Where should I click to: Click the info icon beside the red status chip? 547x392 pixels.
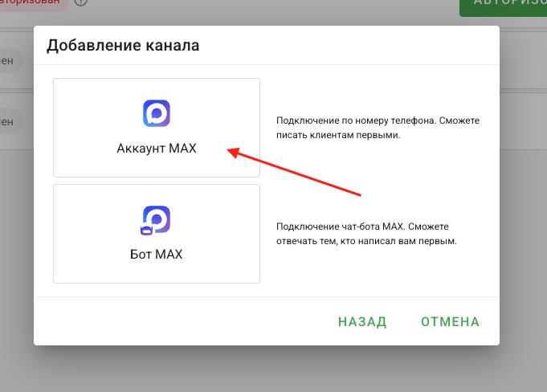[x=80, y=2]
